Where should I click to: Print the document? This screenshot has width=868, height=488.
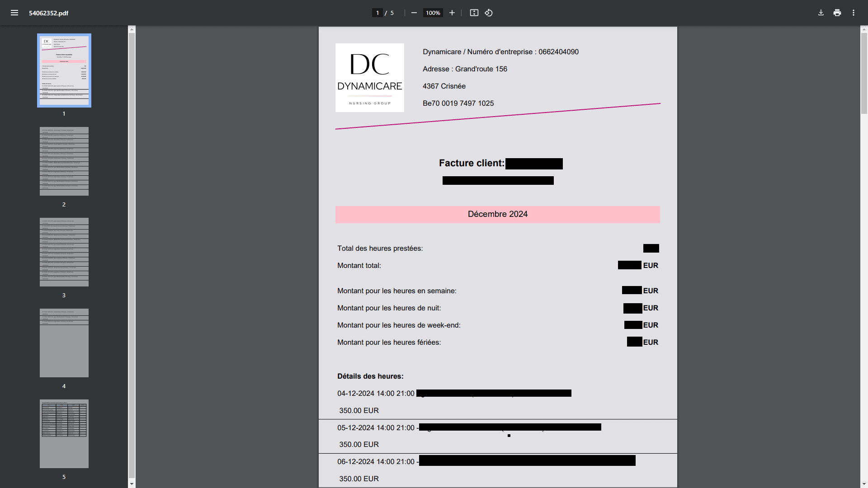pos(837,13)
